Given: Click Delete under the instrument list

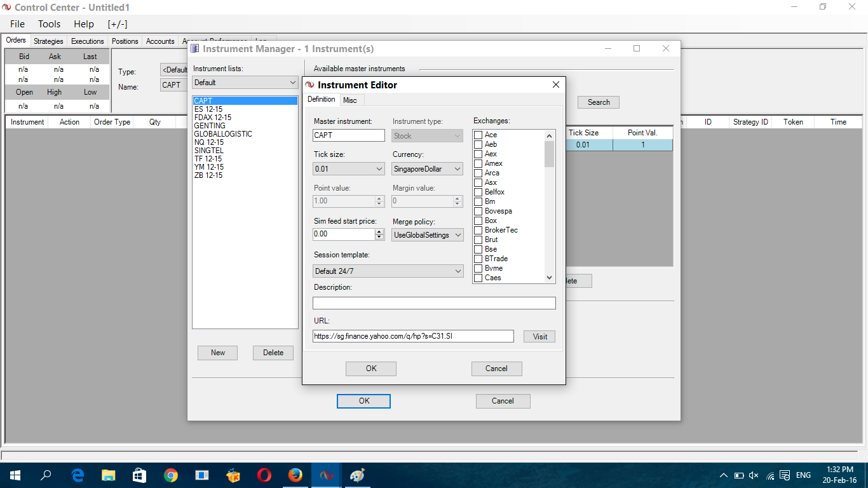Looking at the screenshot, I should click(273, 353).
